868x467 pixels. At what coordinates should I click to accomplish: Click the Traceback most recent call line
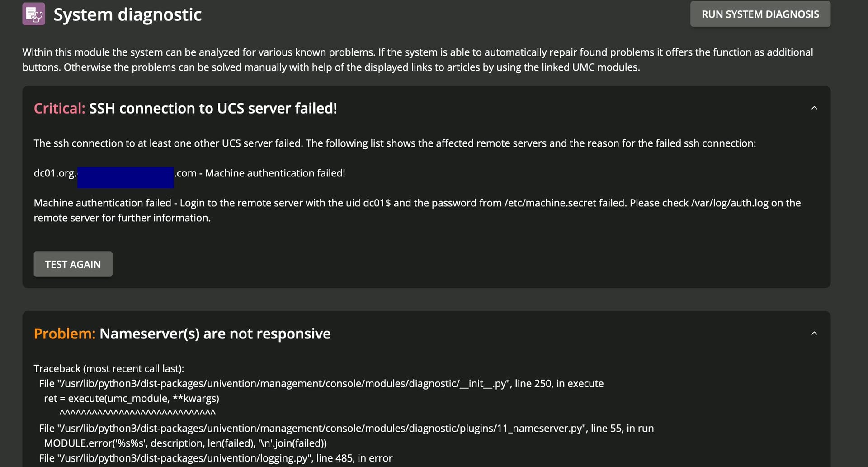[109, 369]
